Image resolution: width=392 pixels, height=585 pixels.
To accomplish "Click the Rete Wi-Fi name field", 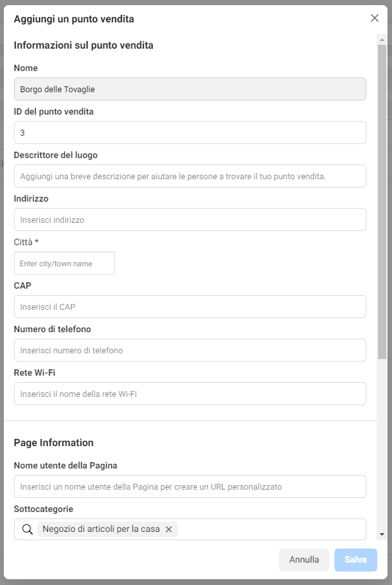I will pyautogui.click(x=190, y=394).
